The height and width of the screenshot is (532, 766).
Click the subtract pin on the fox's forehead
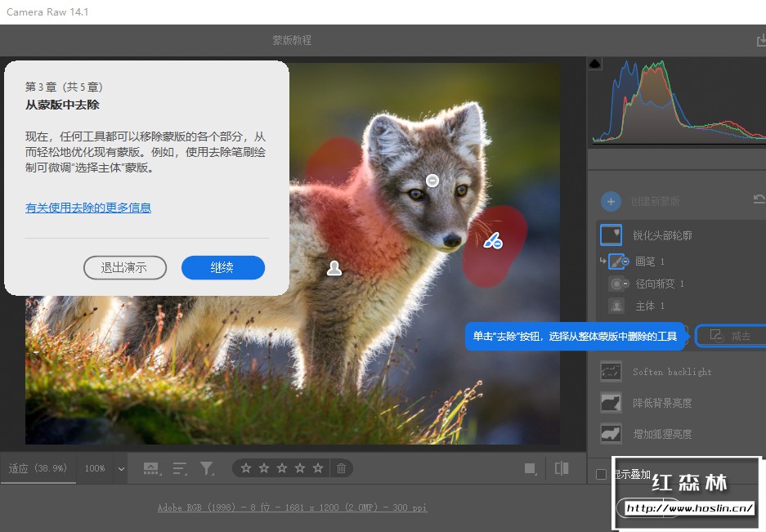coord(432,181)
